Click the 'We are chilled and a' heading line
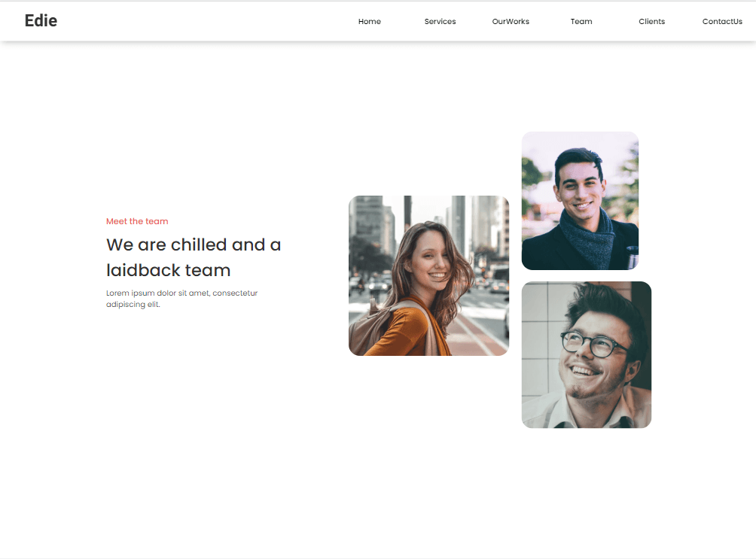 click(194, 245)
